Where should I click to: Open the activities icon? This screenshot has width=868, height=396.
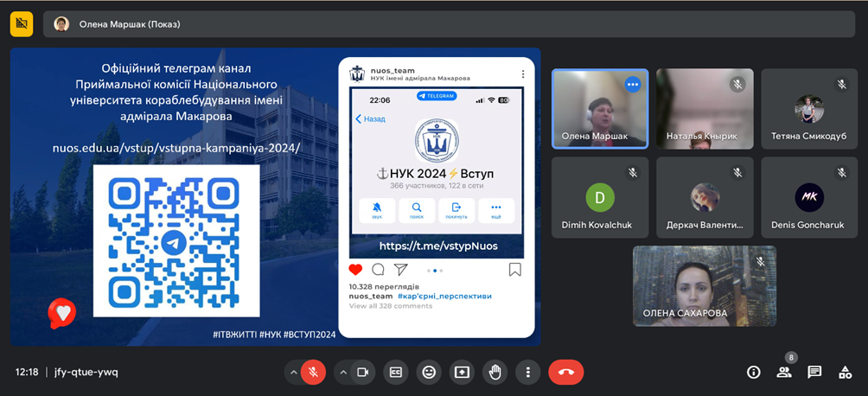tap(845, 372)
